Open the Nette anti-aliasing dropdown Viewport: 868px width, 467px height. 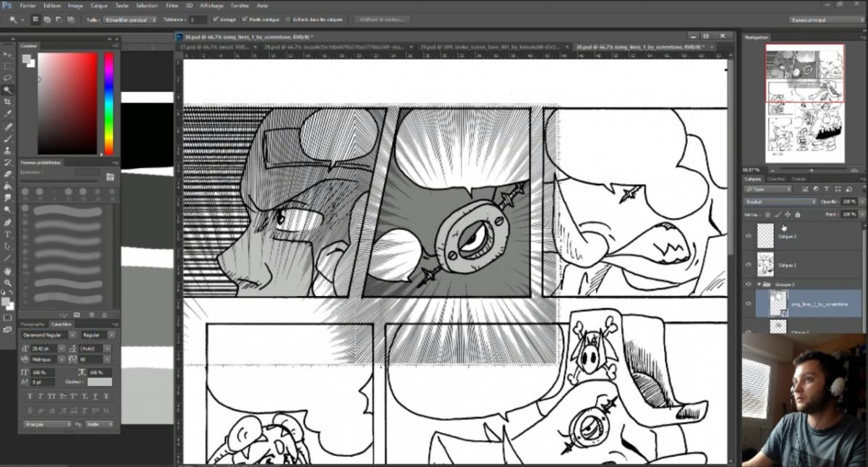click(100, 424)
